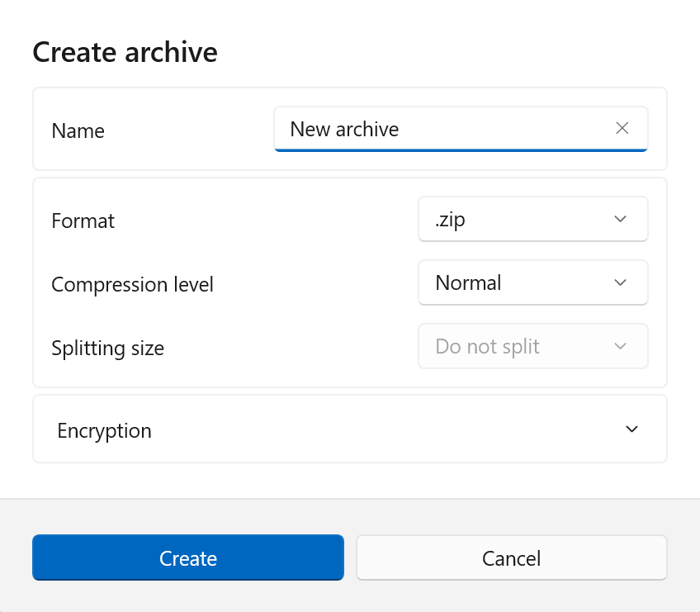Open the Format dropdown showing .zip
The height and width of the screenshot is (612, 700).
pyautogui.click(x=532, y=219)
